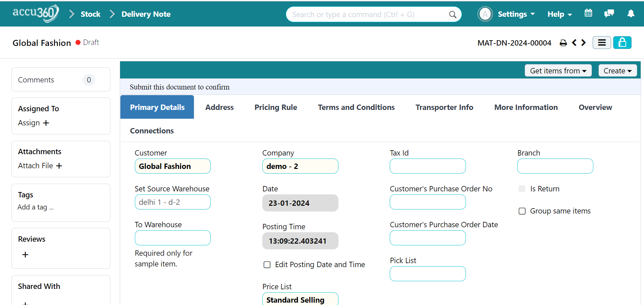
Task: Click Submit this document to confirm message
Action: point(179,87)
